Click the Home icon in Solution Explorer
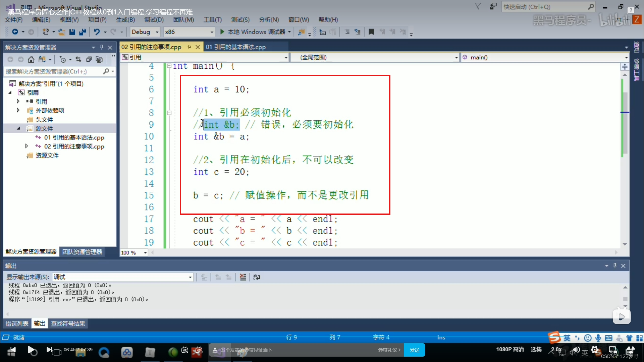 (31, 59)
